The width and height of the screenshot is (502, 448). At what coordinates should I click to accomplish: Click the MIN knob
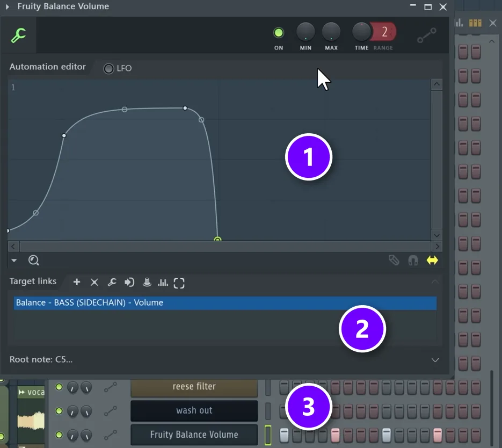tap(305, 32)
